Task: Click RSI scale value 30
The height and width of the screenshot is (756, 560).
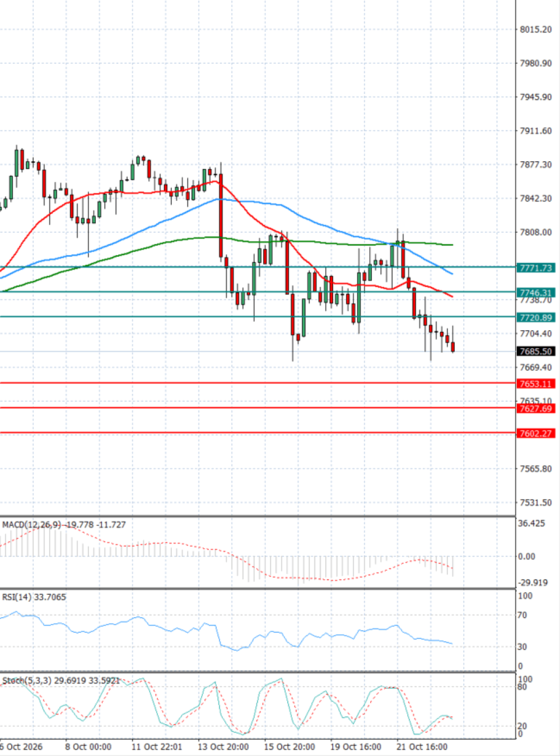Action: coord(522,646)
